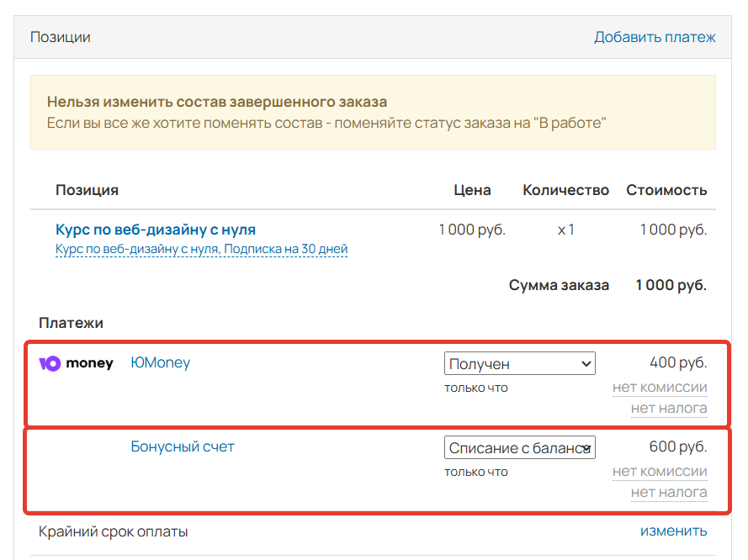Click "нет комиссии" under the 400 руб. payment
748x560 pixels.
[x=660, y=388]
